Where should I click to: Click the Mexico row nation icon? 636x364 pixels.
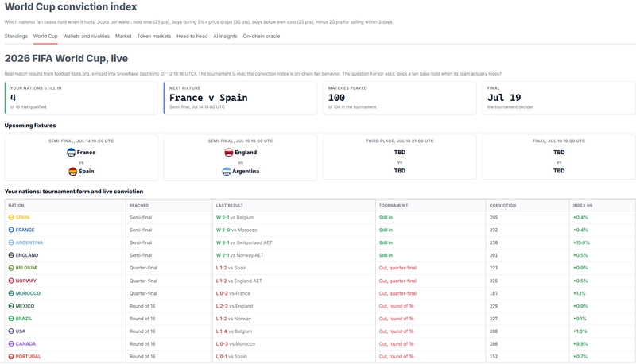(11, 306)
